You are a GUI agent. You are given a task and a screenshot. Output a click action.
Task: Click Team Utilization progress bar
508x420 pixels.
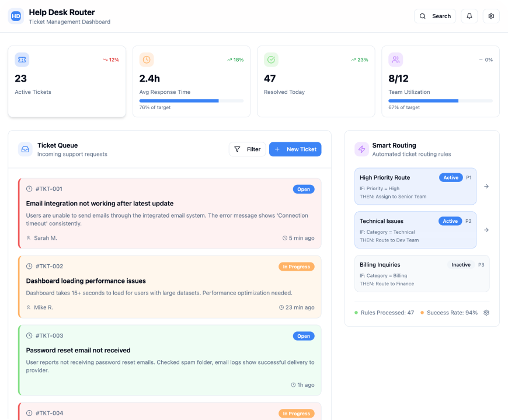(441, 101)
